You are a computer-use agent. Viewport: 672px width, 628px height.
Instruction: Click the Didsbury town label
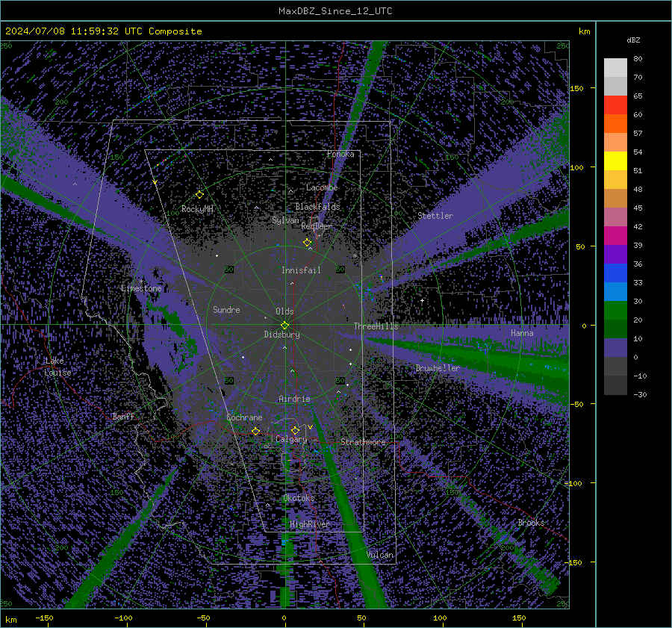pyautogui.click(x=281, y=335)
